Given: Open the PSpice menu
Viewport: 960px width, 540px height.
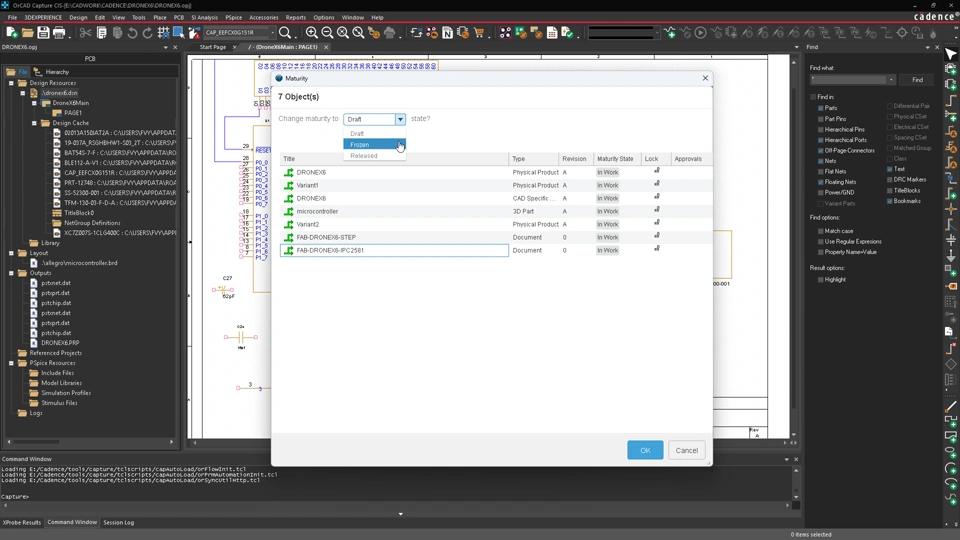Looking at the screenshot, I should [x=233, y=18].
